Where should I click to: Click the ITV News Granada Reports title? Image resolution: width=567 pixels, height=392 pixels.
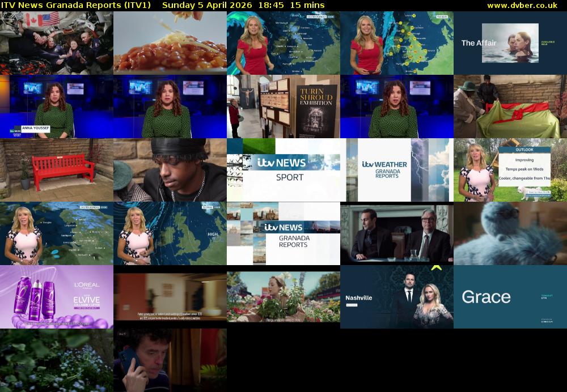(x=76, y=5)
